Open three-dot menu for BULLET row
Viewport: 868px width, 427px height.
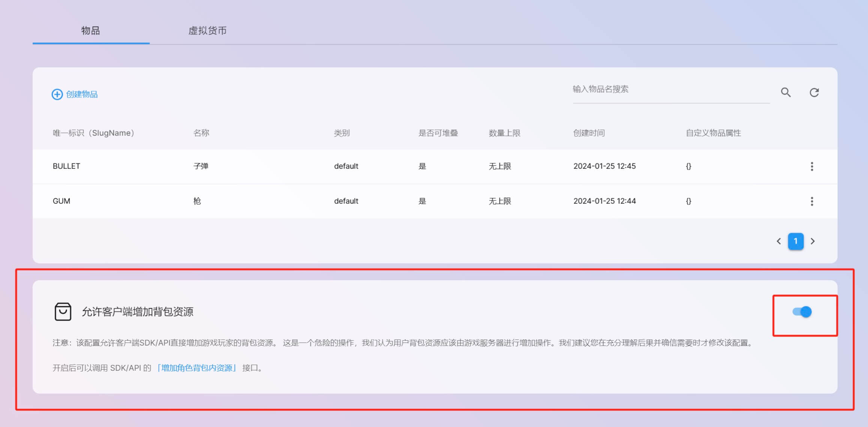[812, 166]
